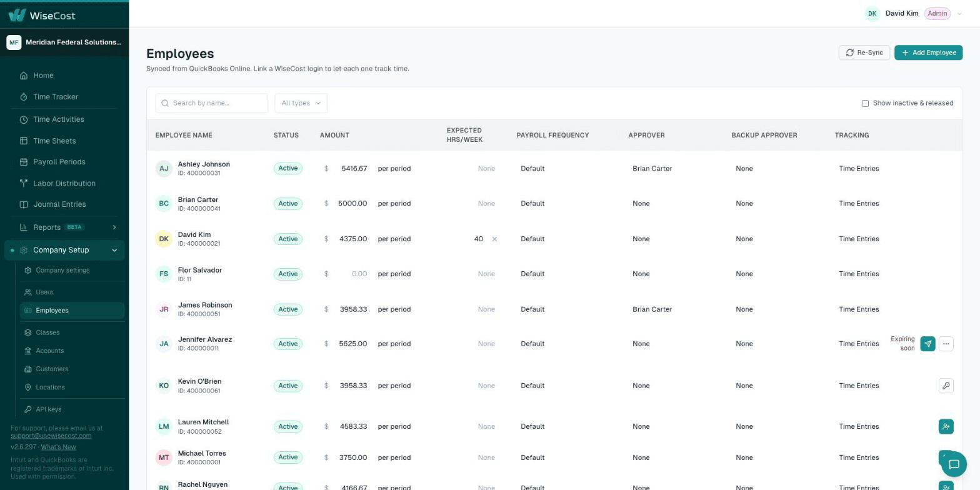This screenshot has height=490, width=980.
Task: Focus the Search by name field
Action: (x=212, y=103)
